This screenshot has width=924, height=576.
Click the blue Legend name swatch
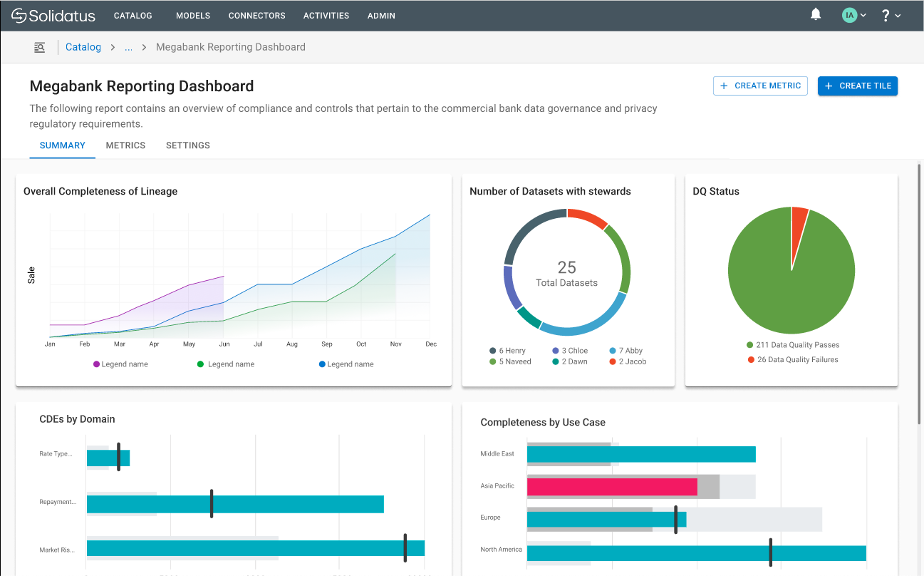pos(322,364)
